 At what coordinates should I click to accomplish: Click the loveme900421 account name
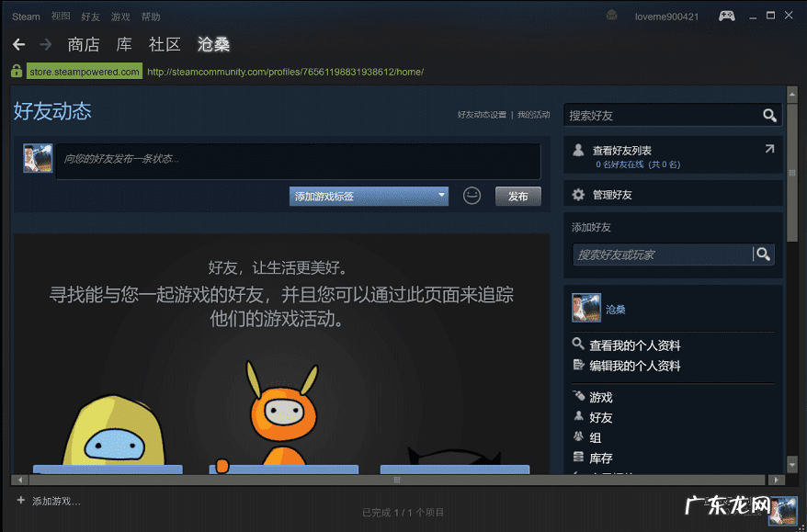(667, 17)
